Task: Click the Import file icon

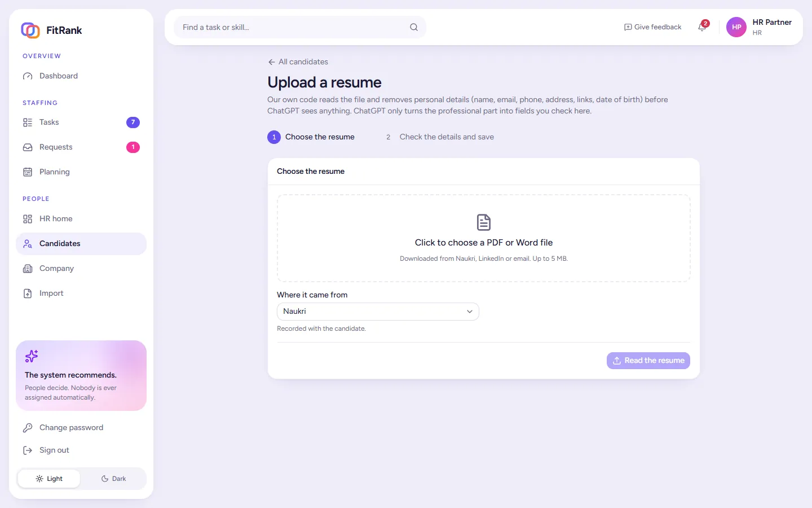Action: tap(28, 294)
